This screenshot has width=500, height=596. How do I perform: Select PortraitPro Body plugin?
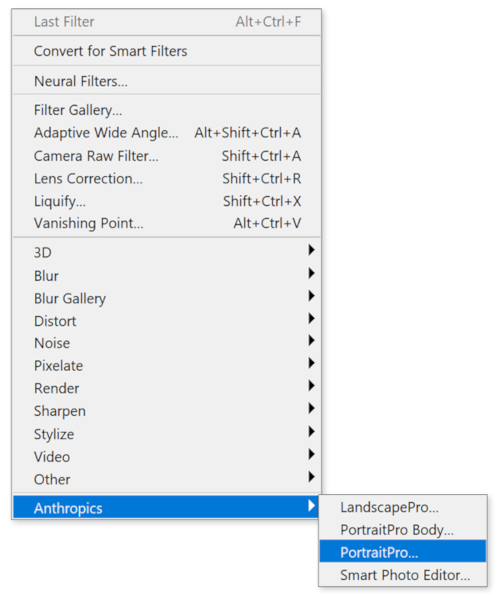click(x=403, y=529)
